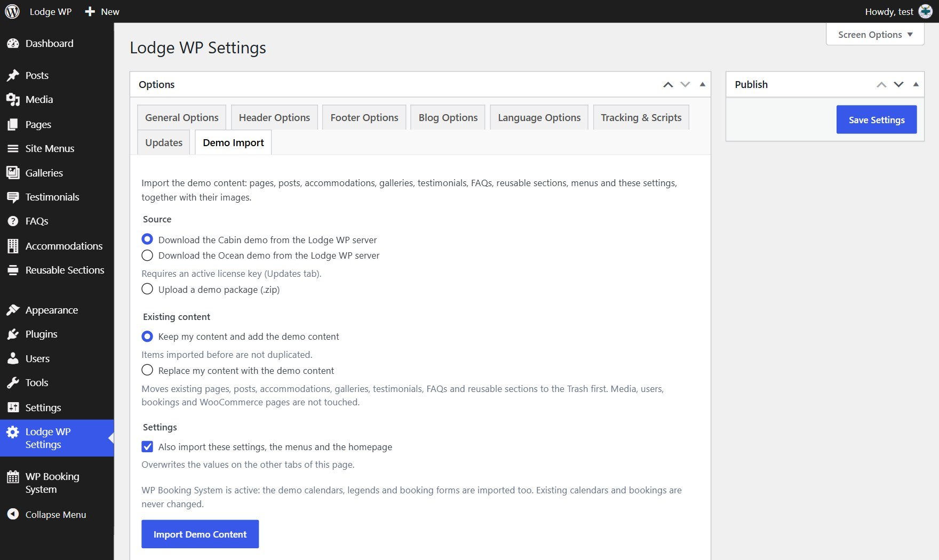939x560 pixels.
Task: Move the Publish panel down
Action: (x=899, y=85)
